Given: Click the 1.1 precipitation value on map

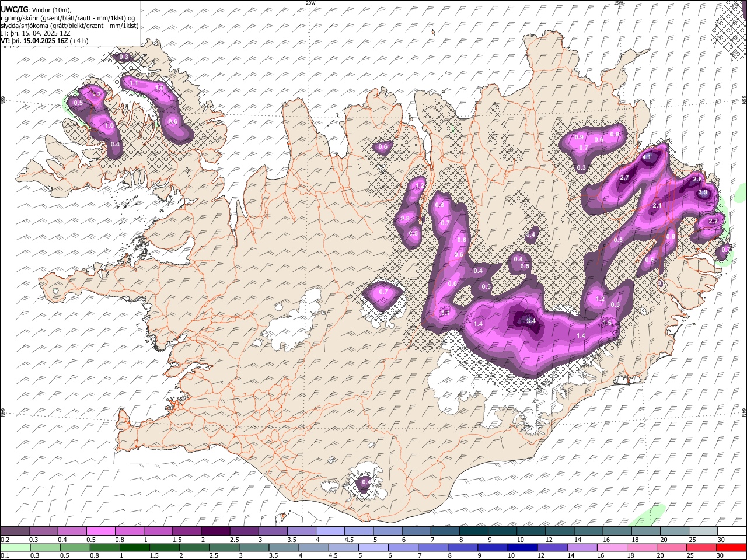Looking at the screenshot, I should pyautogui.click(x=134, y=83).
